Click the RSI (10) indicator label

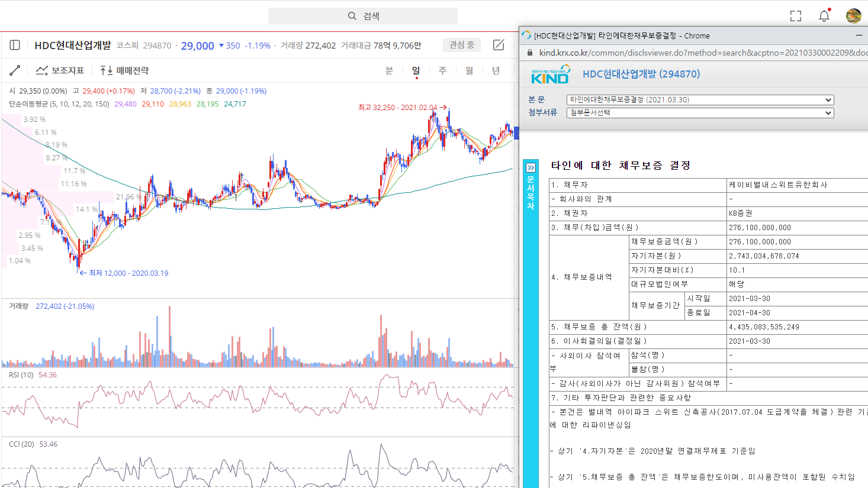[21, 375]
